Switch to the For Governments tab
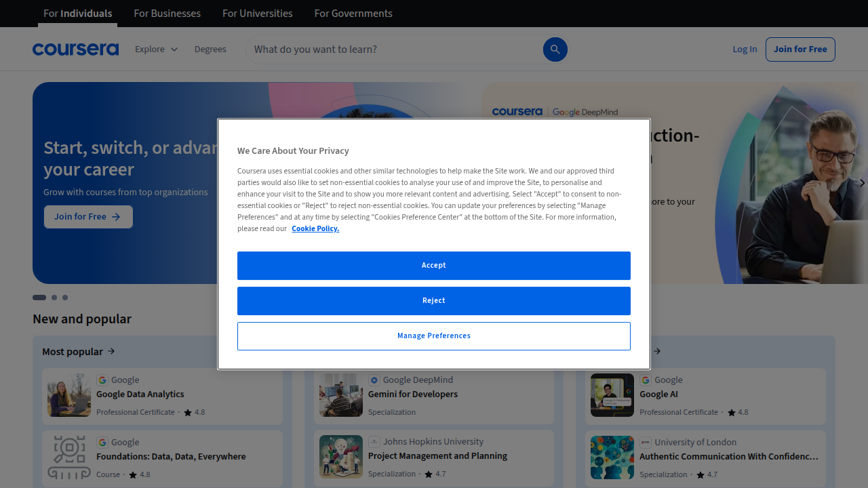868x488 pixels. point(353,14)
